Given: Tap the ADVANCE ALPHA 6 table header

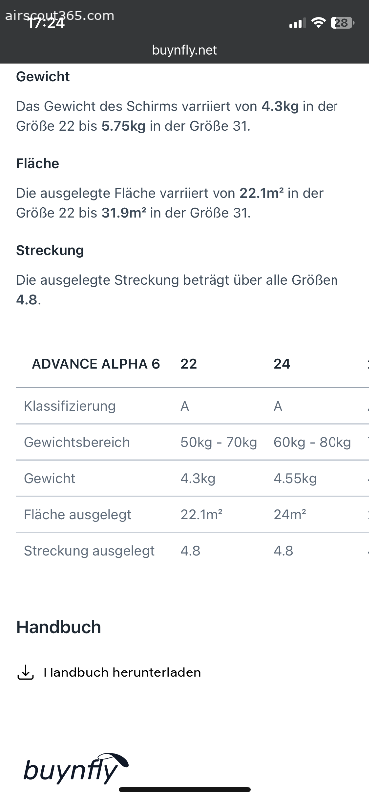Looking at the screenshot, I should (96, 364).
